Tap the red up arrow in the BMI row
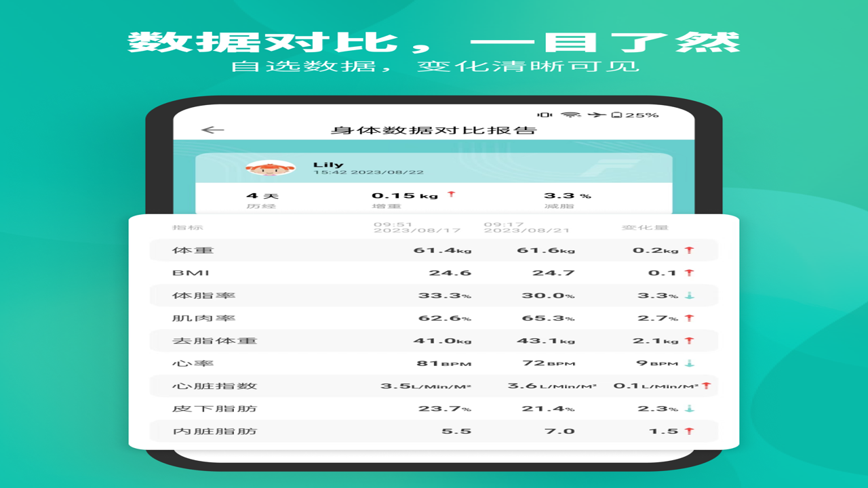The width and height of the screenshot is (868, 488). tap(690, 272)
